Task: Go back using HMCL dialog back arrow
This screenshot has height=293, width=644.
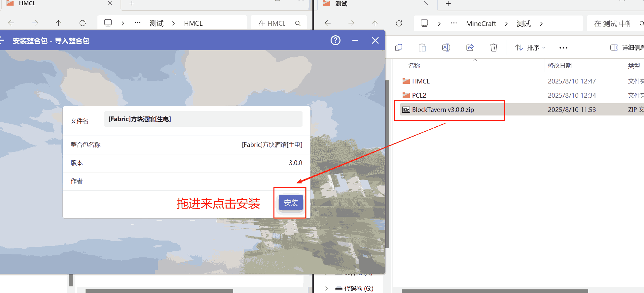Action: coord(2,41)
